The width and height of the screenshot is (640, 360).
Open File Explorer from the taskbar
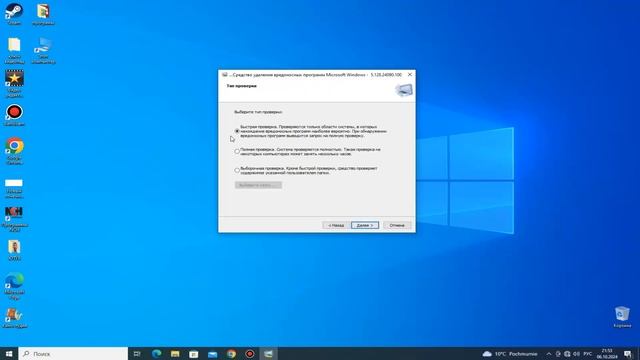(175, 353)
